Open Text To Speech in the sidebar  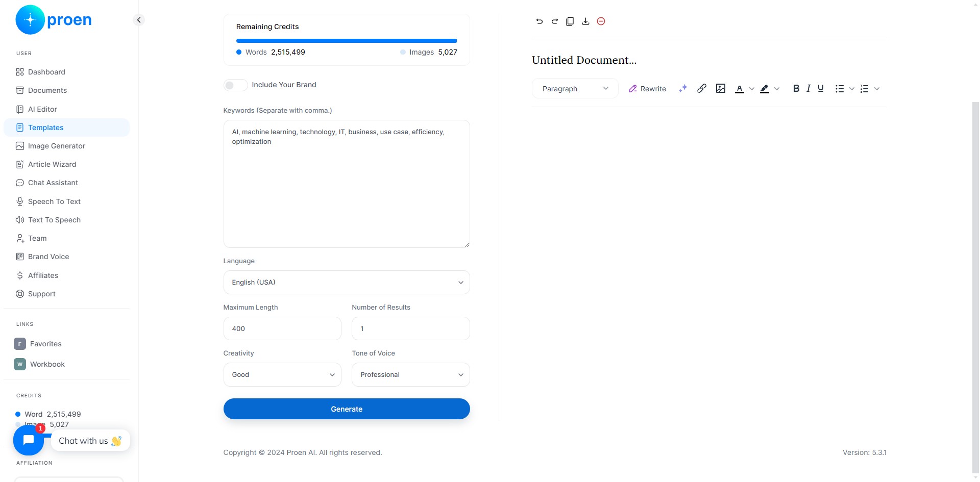click(66, 220)
